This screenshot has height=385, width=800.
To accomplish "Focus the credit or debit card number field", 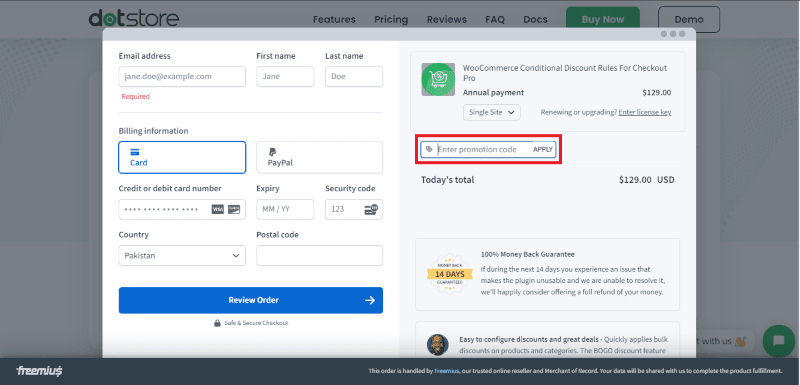I will tap(182, 210).
